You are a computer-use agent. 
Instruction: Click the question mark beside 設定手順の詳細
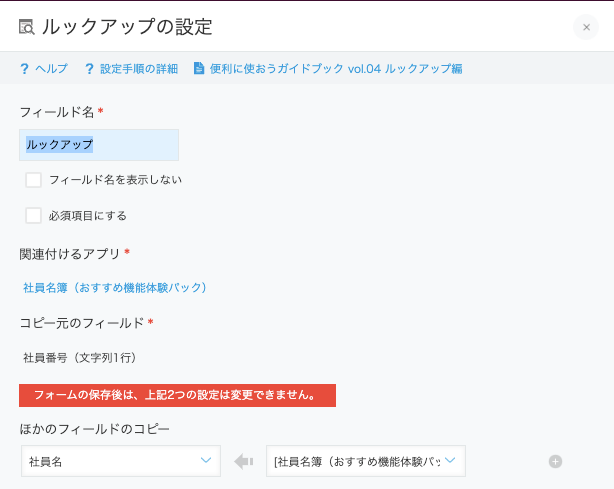click(89, 69)
